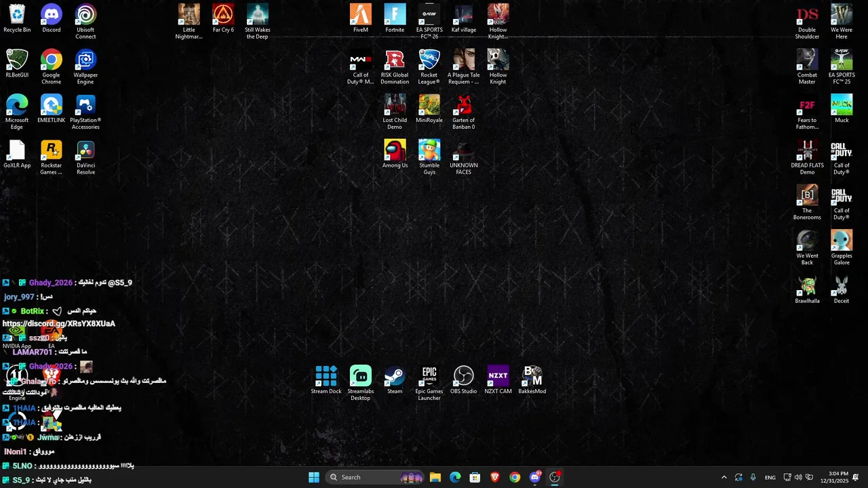The width and height of the screenshot is (868, 488).
Task: Open the FiveM desktop shortcut
Action: coord(361,19)
